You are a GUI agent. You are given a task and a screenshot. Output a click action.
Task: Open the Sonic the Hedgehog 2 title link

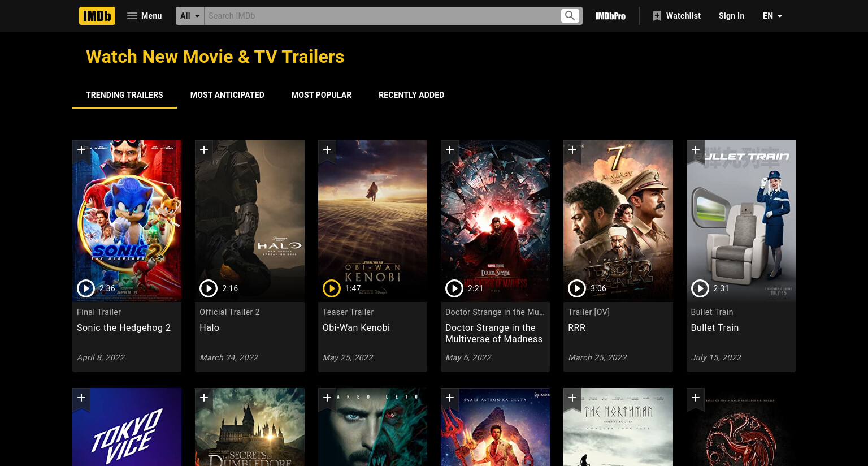[124, 327]
